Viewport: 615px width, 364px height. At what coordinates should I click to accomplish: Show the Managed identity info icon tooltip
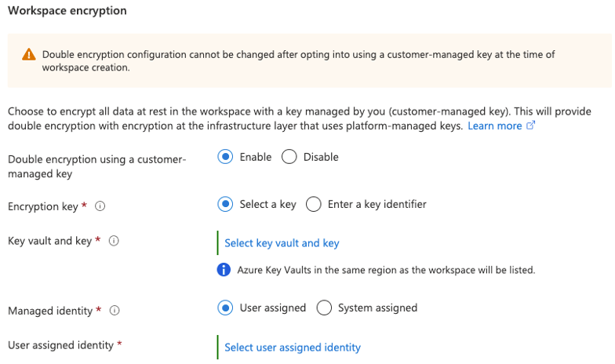[x=115, y=311]
